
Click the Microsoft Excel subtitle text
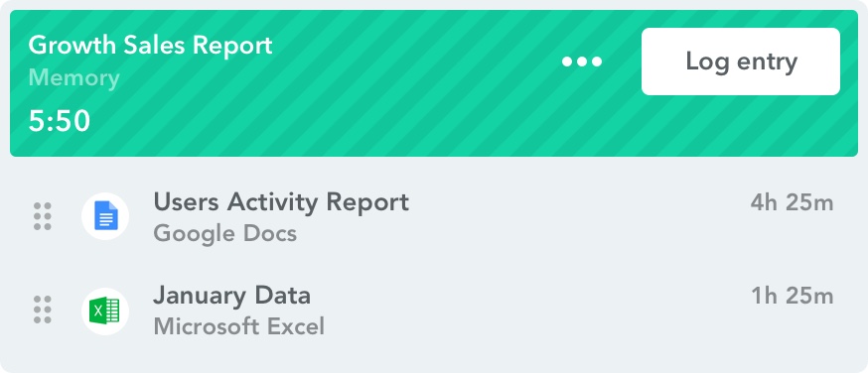tap(238, 326)
